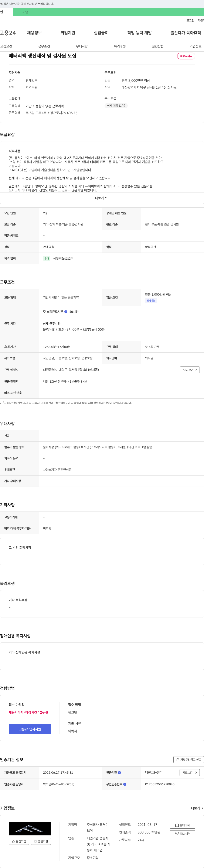204x868 pixels.
Task: Open 지도 보기 dropdown for 근무 예정지
Action: (190, 370)
